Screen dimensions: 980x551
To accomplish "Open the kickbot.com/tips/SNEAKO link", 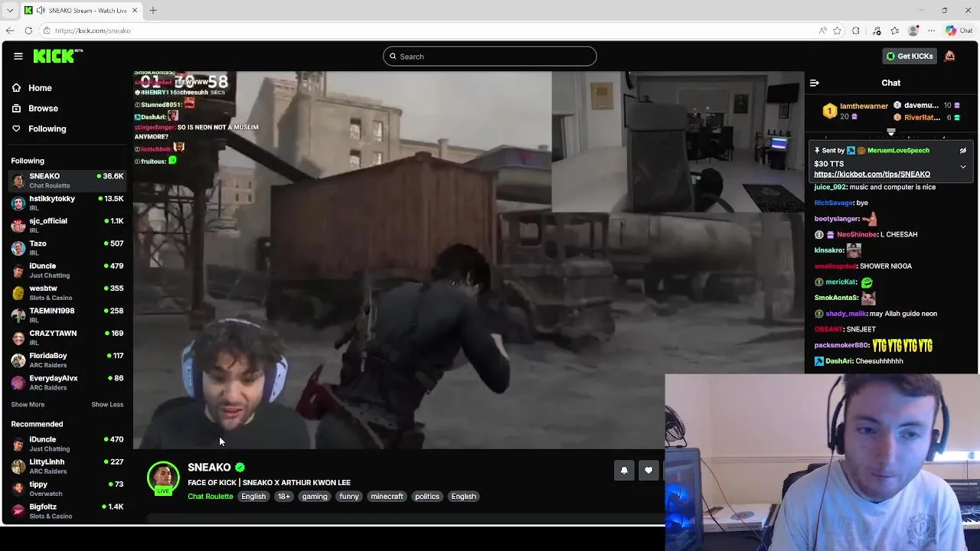I will (872, 174).
